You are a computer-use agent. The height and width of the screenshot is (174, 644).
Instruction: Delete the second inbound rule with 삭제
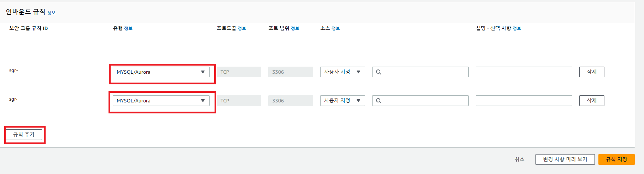point(591,101)
